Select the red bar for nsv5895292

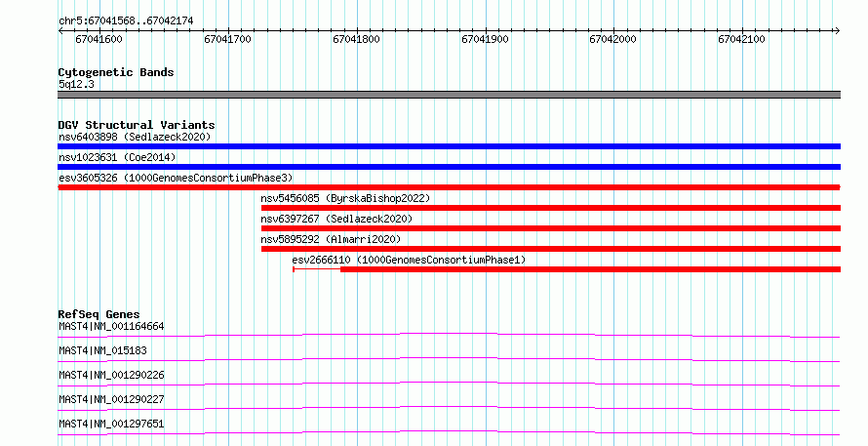click(551, 249)
